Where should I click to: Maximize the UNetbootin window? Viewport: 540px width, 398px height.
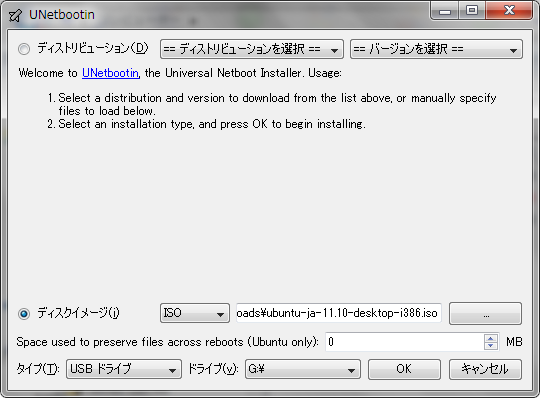[472, 11]
